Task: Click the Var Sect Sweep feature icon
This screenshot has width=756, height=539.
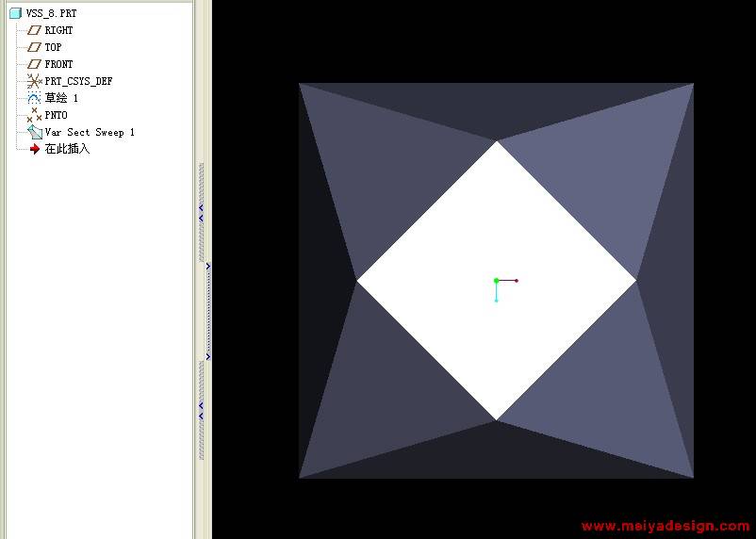Action: point(35,132)
